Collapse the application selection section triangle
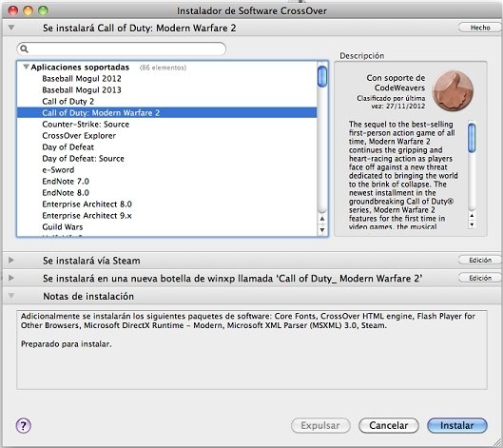503x448 pixels. pyautogui.click(x=11, y=28)
